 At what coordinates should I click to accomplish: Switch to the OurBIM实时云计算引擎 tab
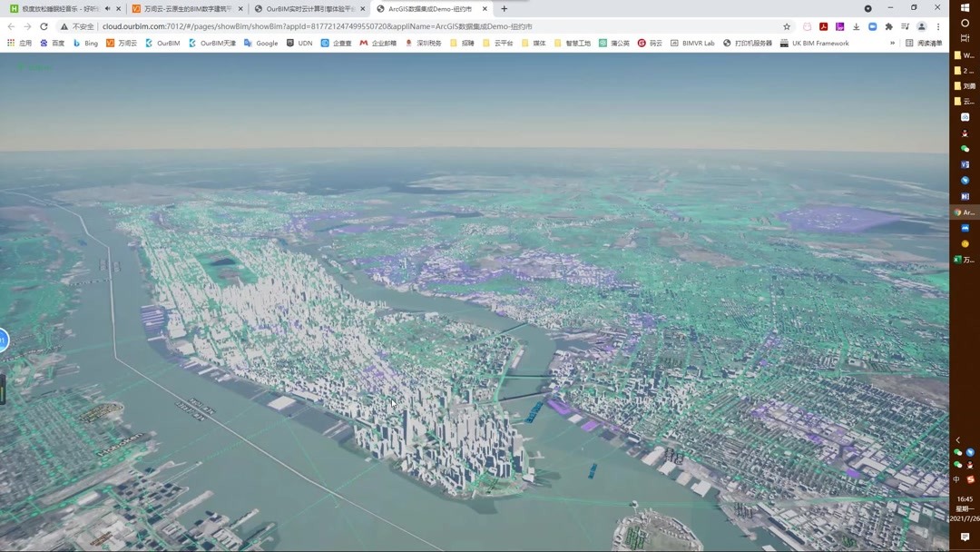(x=309, y=8)
